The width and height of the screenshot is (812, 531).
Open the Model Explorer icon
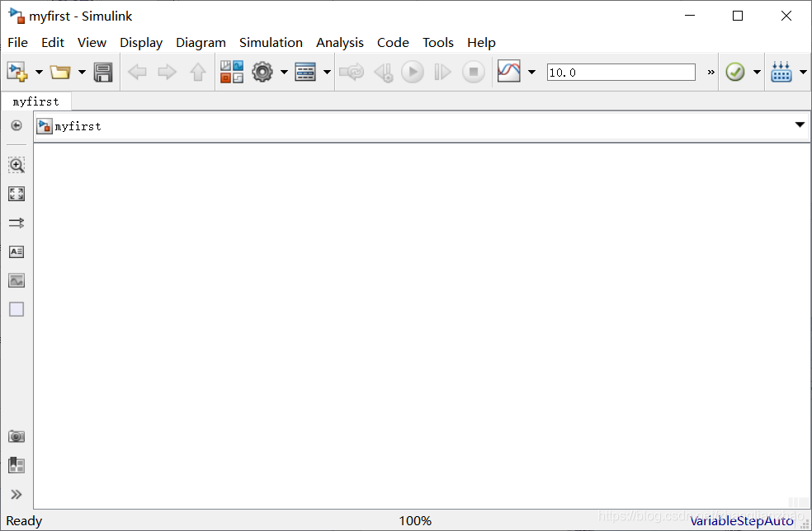pos(305,72)
